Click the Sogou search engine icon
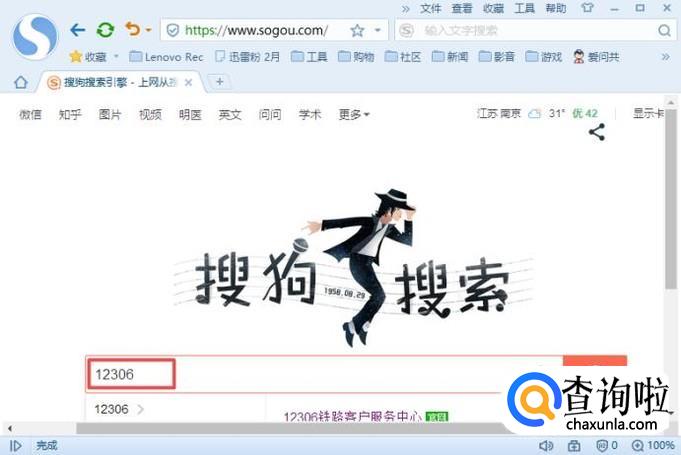Viewport: 681px width, 455px height. coord(407,30)
